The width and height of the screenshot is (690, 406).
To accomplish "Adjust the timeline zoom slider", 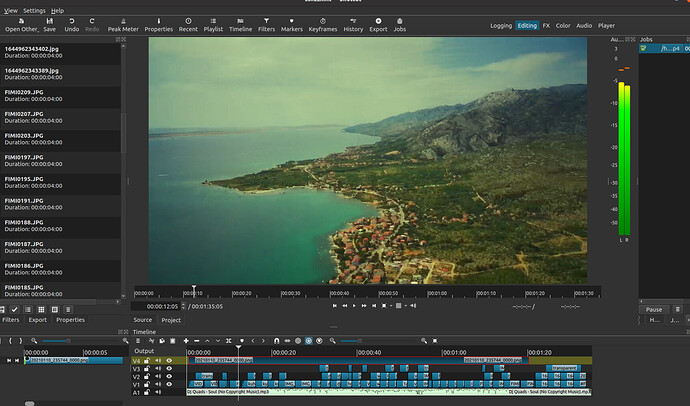I will pos(350,341).
